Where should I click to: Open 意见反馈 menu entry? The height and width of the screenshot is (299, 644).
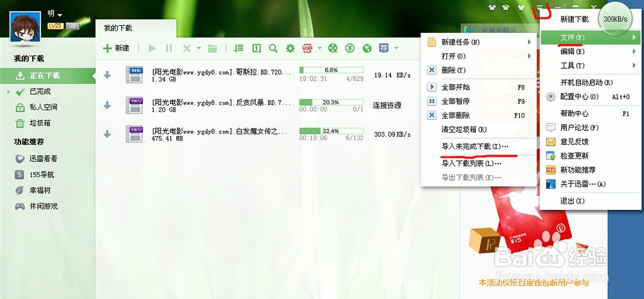coord(590,142)
